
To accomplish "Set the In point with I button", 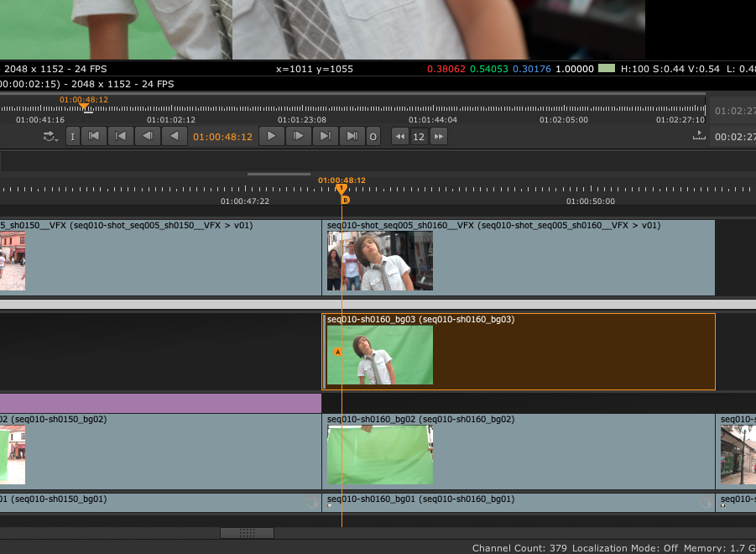I will [73, 136].
